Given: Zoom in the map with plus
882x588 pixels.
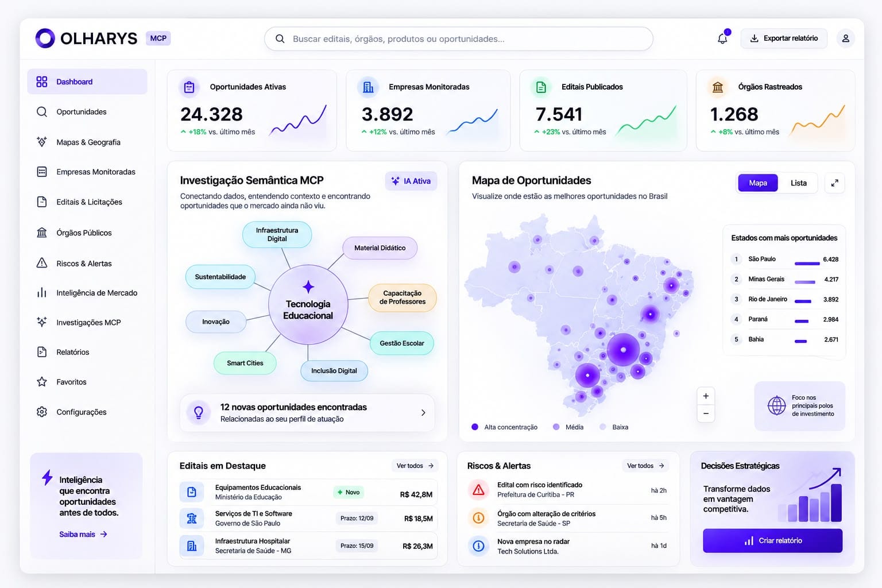Looking at the screenshot, I should point(706,396).
